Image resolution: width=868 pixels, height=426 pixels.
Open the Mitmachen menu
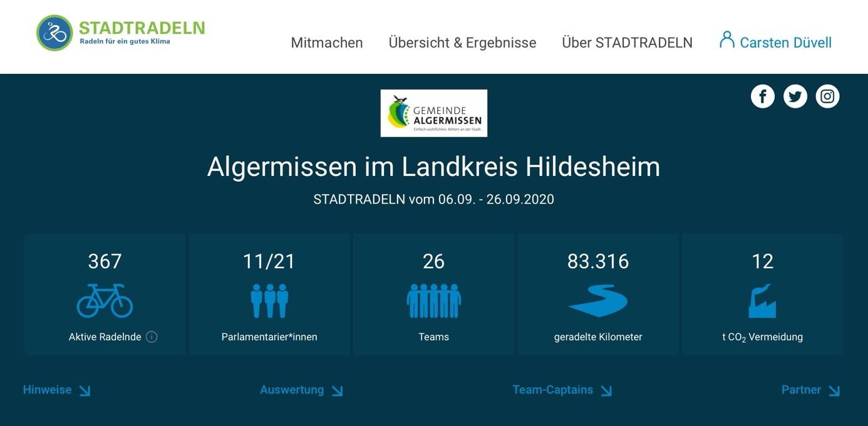point(327,43)
